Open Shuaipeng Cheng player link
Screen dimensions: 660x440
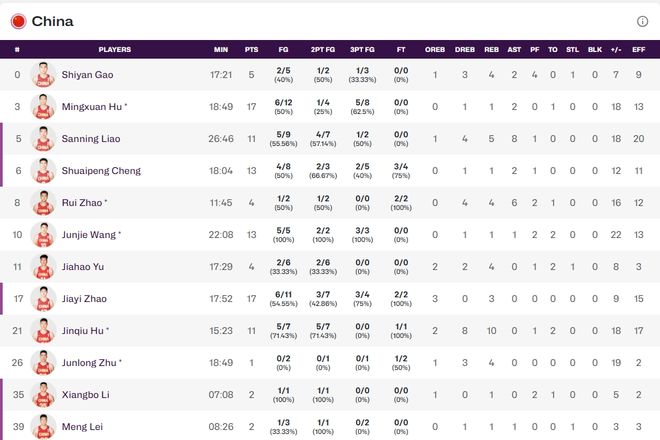[101, 171]
